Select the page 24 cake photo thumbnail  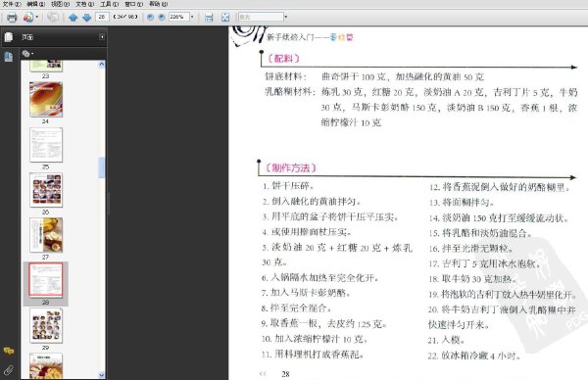(x=46, y=100)
